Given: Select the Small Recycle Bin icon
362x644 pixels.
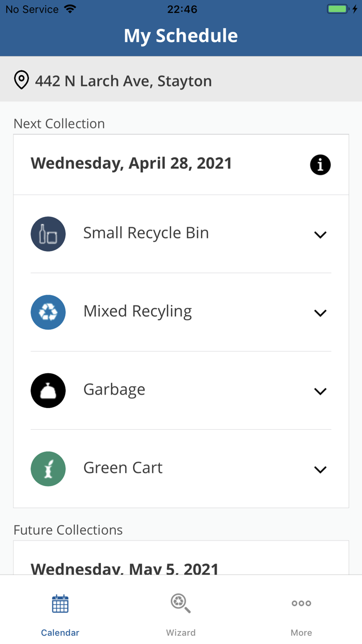Looking at the screenshot, I should [48, 233].
